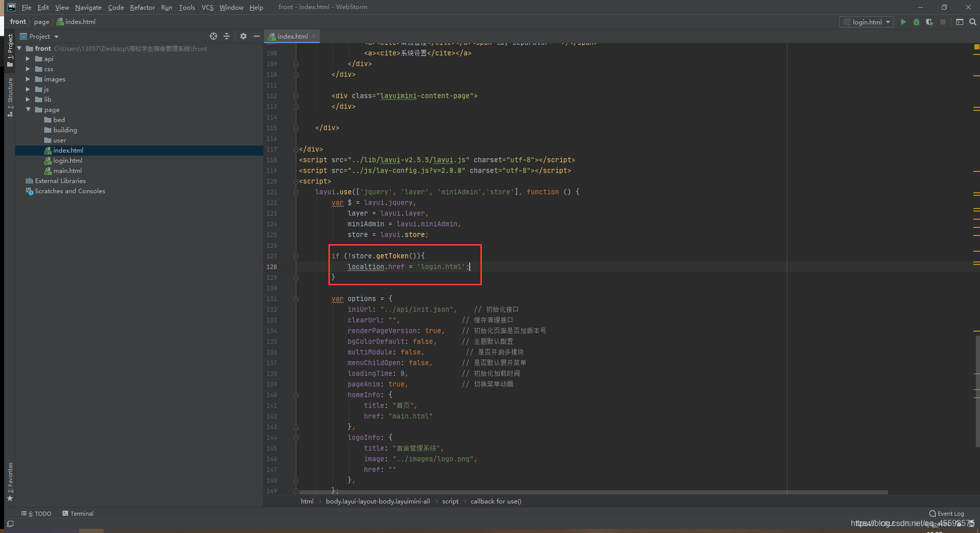Viewport: 980px width, 533px height.
Task: Collapse all with the Project panel icon
Action: tap(227, 36)
